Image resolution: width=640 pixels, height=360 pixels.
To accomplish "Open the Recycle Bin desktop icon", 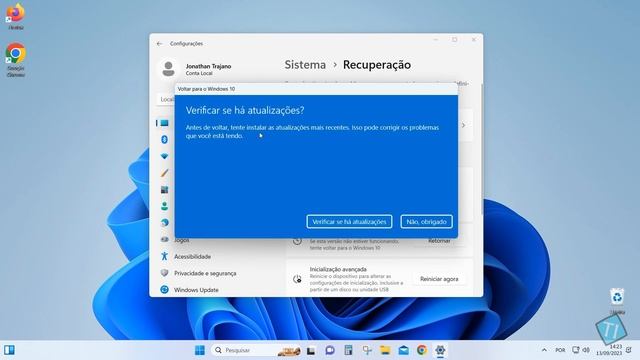I will (617, 301).
